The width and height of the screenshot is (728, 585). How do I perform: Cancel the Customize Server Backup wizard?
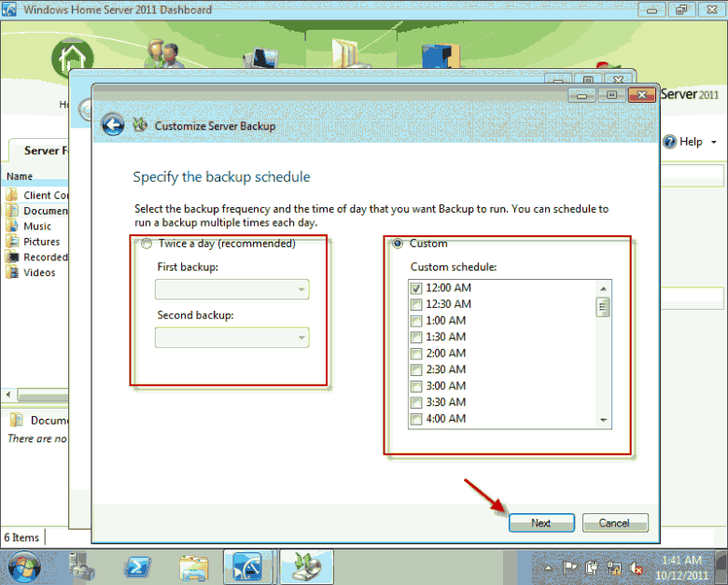(x=615, y=522)
